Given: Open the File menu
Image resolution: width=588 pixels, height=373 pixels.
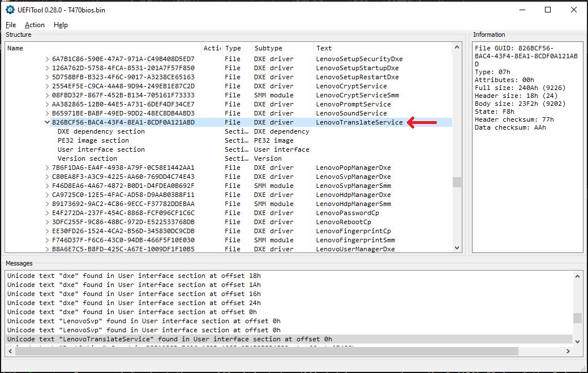Looking at the screenshot, I should [11, 25].
